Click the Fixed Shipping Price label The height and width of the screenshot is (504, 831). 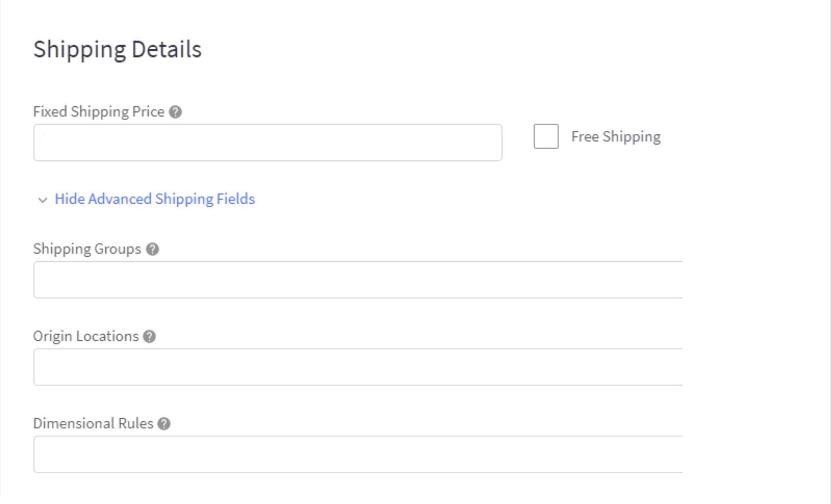(99, 112)
